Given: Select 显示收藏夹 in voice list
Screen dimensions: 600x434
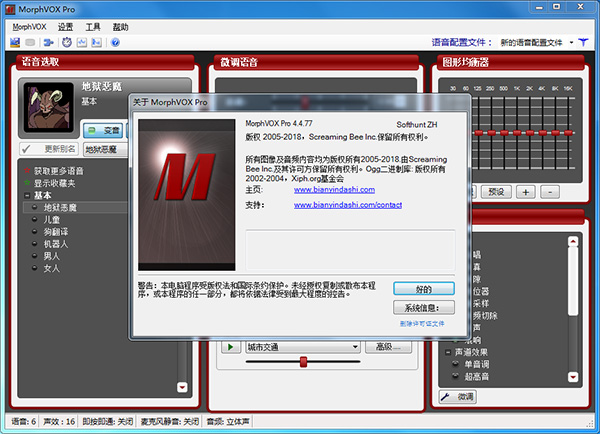Looking at the screenshot, I should coord(54,183).
